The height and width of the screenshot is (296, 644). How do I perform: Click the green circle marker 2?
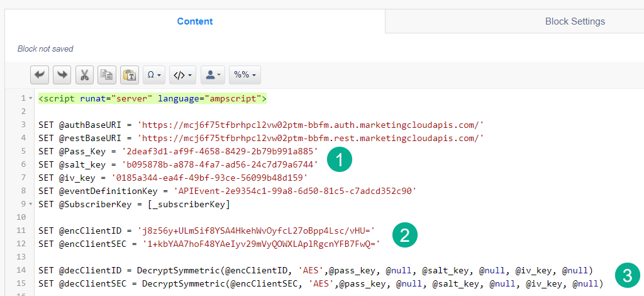(403, 236)
